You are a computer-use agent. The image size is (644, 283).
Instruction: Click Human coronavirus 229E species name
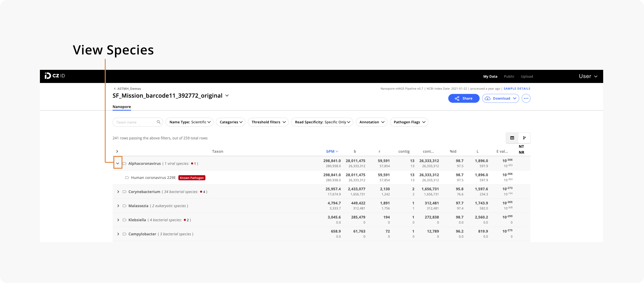[x=153, y=178]
